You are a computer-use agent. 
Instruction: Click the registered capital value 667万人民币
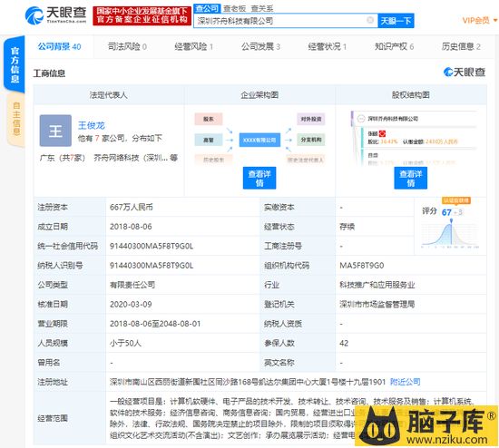point(132,207)
